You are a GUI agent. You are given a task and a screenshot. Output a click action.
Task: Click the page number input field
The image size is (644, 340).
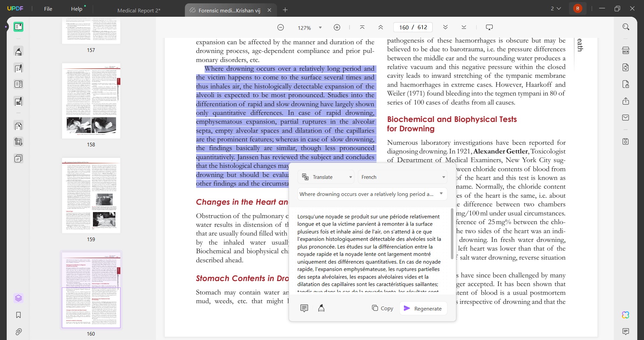(404, 27)
